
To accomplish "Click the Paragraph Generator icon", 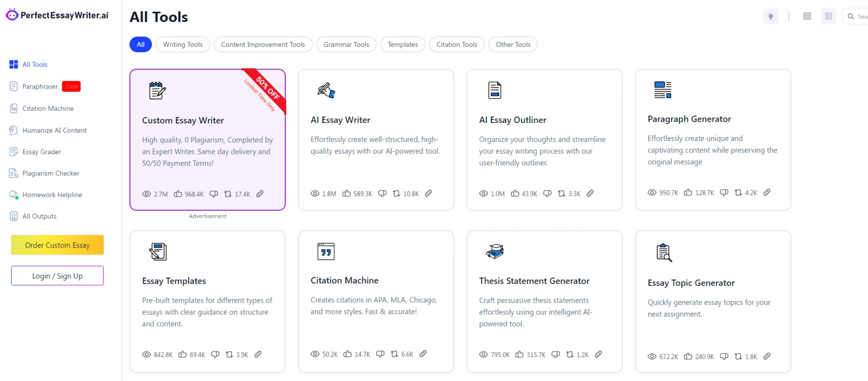I will tap(663, 89).
